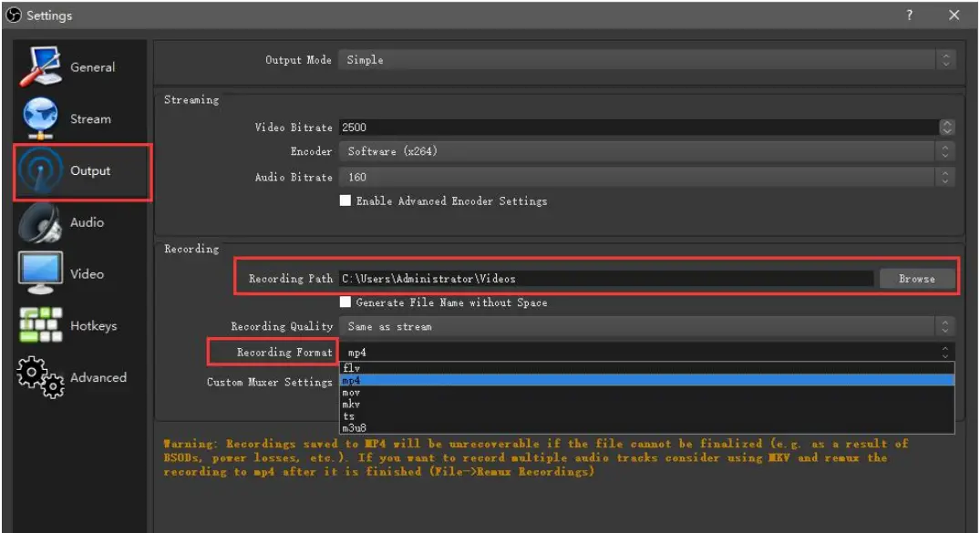The width and height of the screenshot is (980, 533).
Task: Switch to the General tab label
Action: [x=92, y=67]
